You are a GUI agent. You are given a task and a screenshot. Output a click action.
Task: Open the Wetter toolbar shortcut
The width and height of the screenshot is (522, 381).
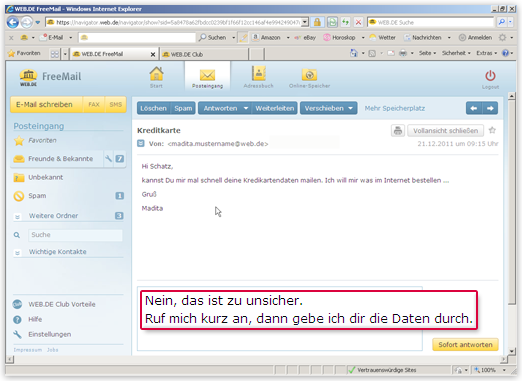pos(382,38)
